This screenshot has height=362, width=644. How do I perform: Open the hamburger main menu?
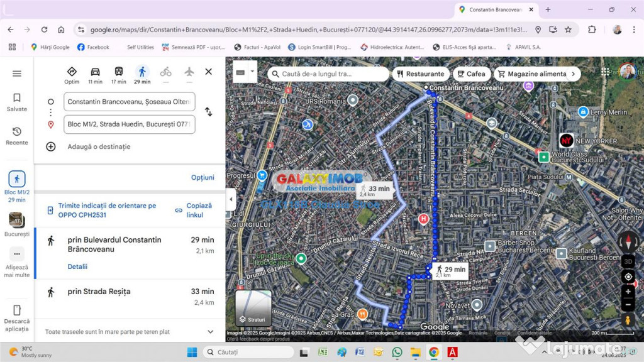[x=17, y=74]
